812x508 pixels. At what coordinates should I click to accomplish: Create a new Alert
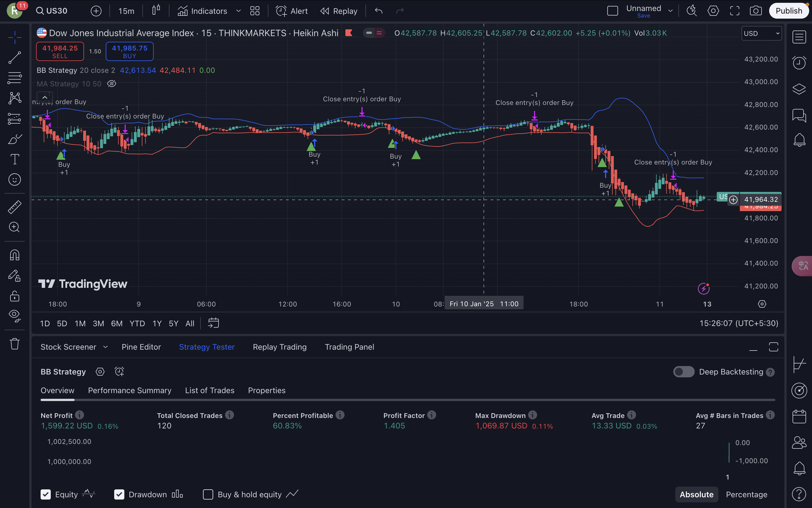click(x=292, y=11)
